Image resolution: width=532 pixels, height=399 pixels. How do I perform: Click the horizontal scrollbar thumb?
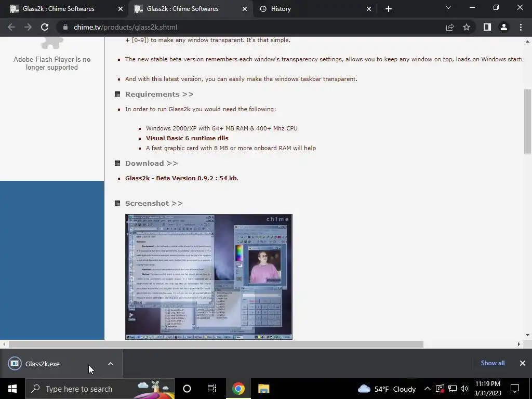216,344
